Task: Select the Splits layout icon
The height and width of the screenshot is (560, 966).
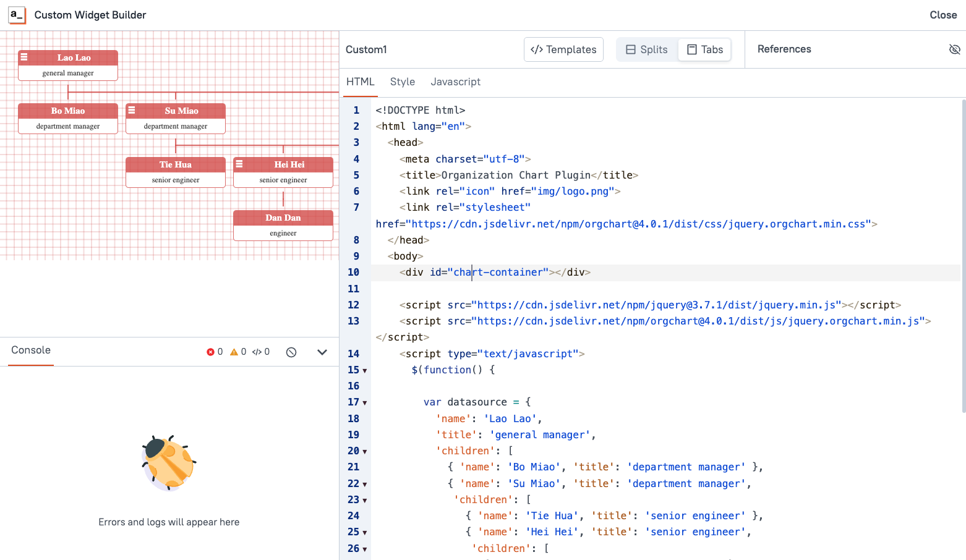Action: click(x=630, y=49)
